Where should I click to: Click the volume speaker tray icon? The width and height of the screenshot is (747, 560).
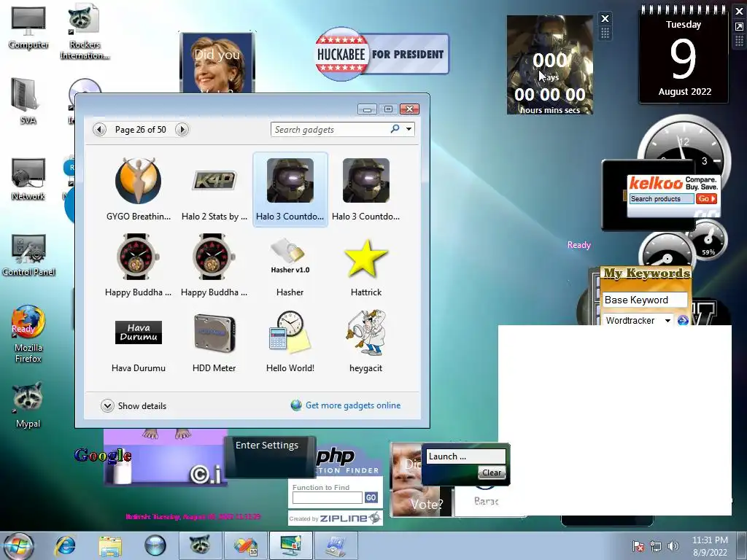[x=673, y=546]
